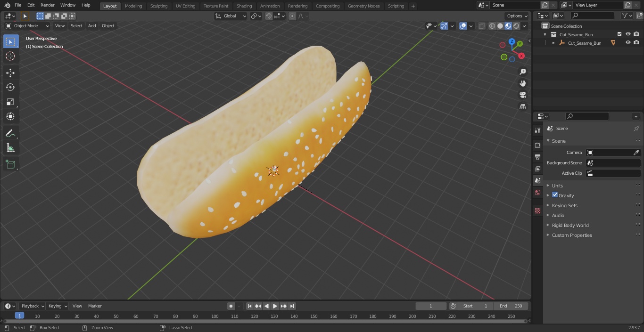Select the Measure tool
This screenshot has width=644, height=332.
[x=10, y=148]
